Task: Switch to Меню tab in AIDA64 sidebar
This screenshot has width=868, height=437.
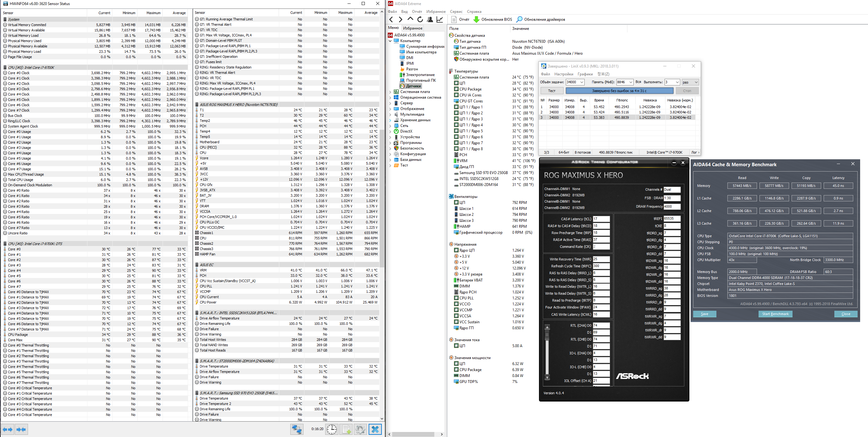Action: tap(393, 28)
